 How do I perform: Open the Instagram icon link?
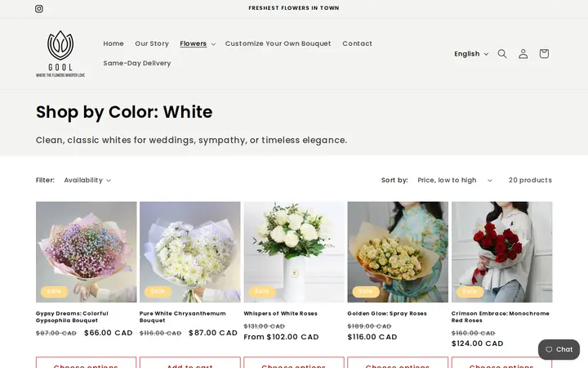[39, 9]
